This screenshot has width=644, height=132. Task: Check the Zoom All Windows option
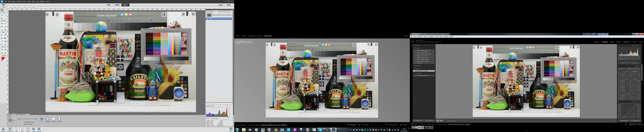[23, 124]
